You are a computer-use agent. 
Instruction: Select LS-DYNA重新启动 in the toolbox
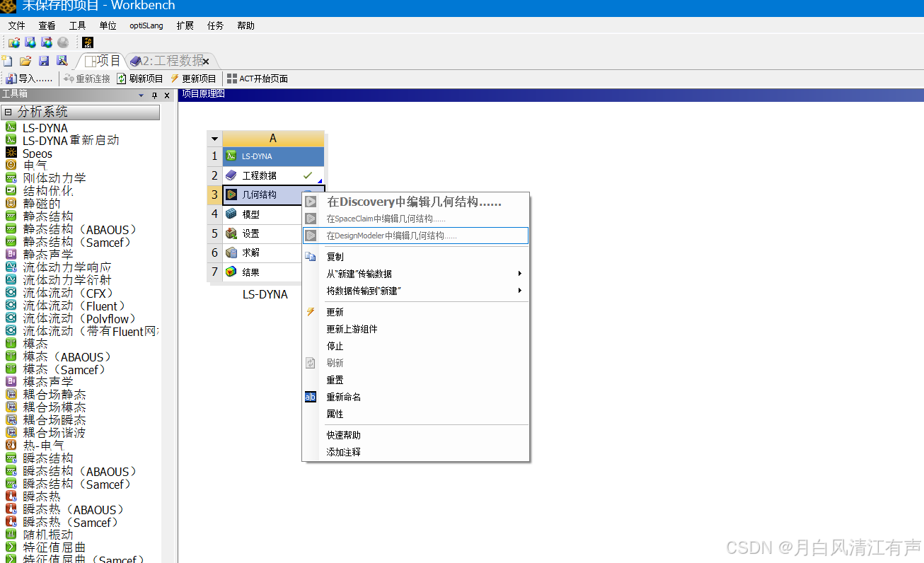(x=71, y=141)
